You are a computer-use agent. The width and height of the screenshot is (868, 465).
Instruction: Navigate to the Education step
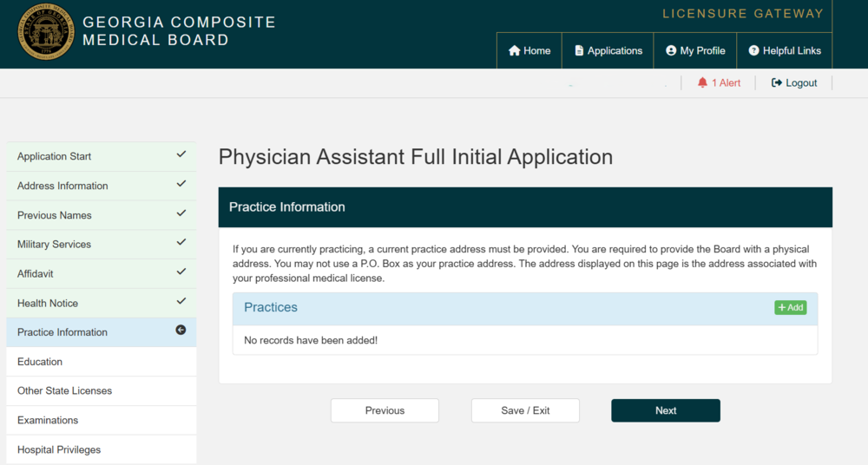pos(40,362)
